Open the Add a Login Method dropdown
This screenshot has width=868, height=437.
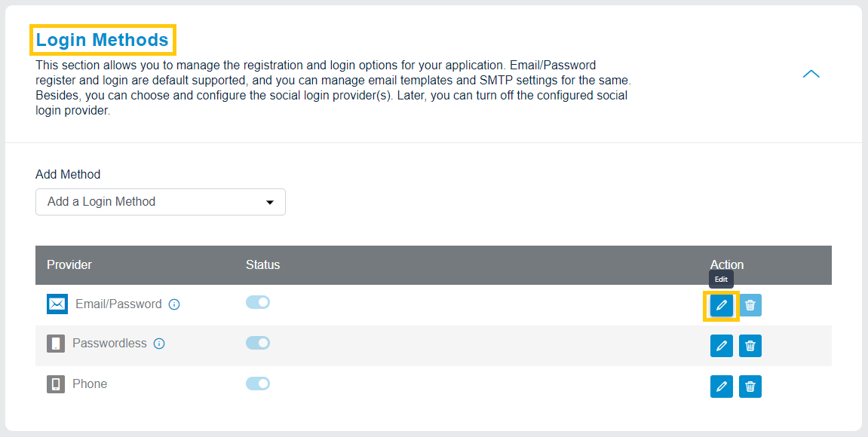pos(160,202)
